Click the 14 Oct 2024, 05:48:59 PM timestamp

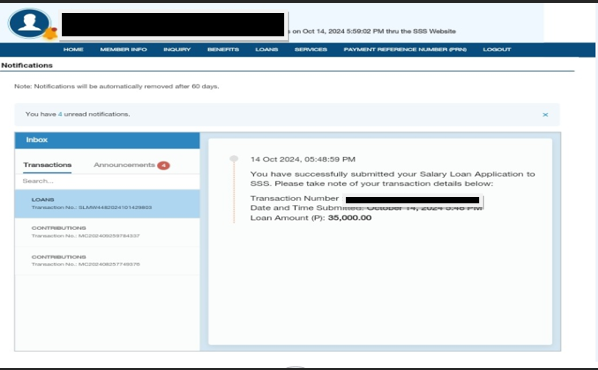point(303,159)
